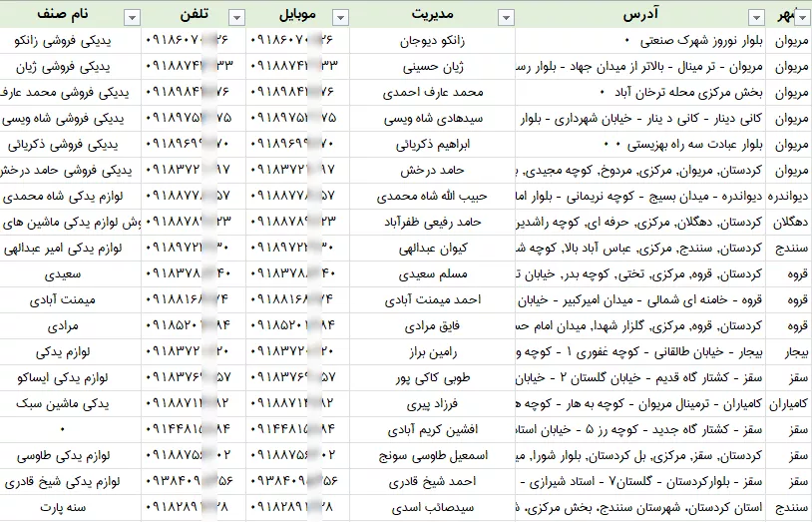
Task: Select address cell starting سقز - بلوارکردستان
Action: (x=640, y=481)
